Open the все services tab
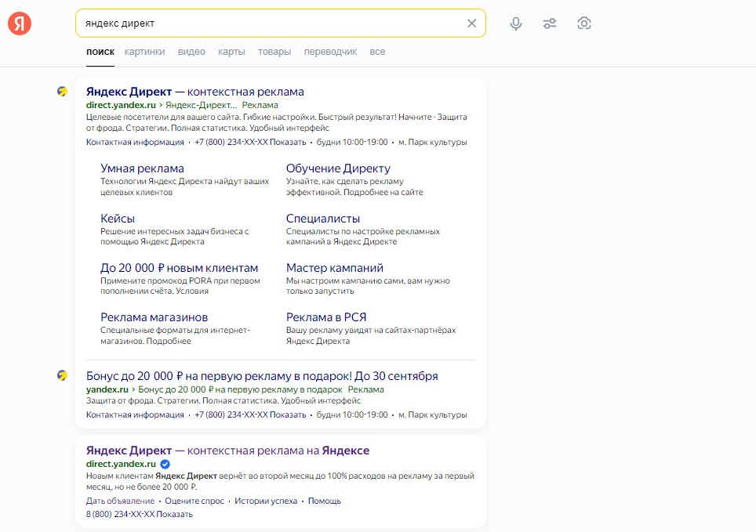 tap(377, 52)
